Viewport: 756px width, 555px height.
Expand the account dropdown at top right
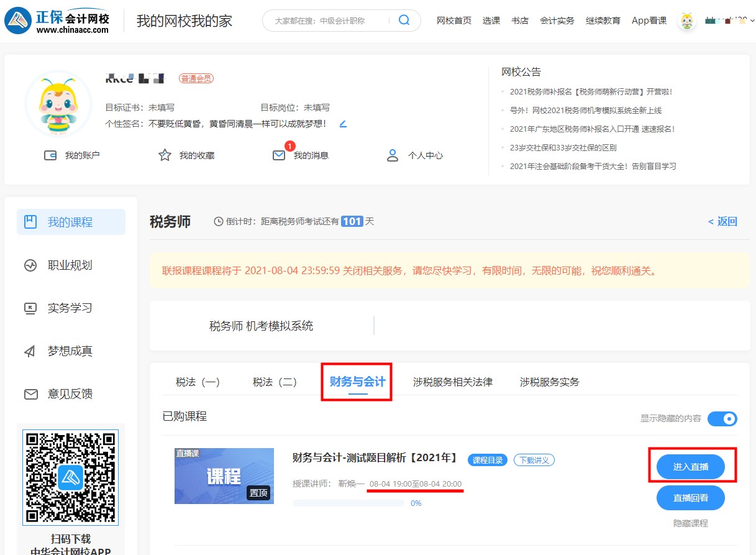pyautogui.click(x=752, y=21)
